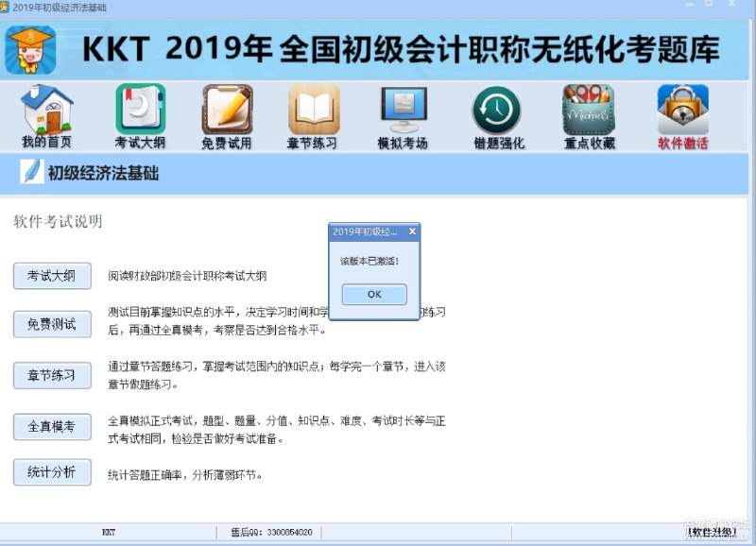Image resolution: width=756 pixels, height=546 pixels.
Task: Close the 该版本已激活 popup dialog
Action: click(x=413, y=230)
